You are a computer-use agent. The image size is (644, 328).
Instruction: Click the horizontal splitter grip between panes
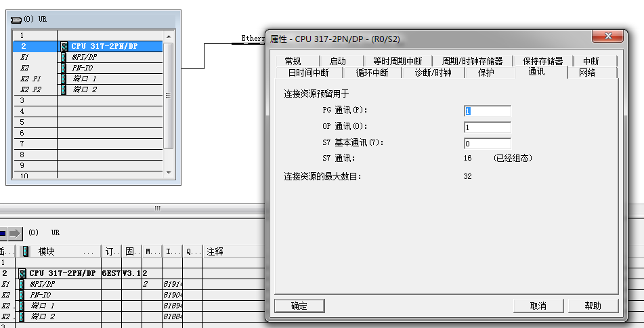[158, 208]
